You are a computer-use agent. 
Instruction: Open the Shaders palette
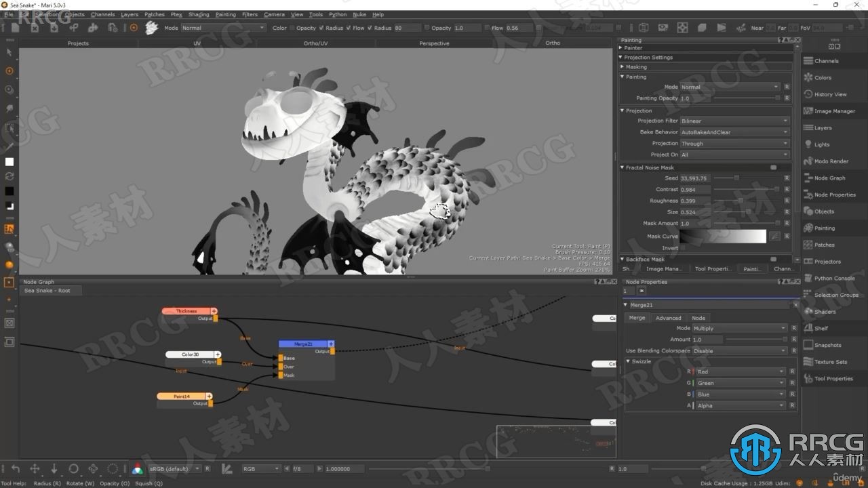(x=808, y=312)
